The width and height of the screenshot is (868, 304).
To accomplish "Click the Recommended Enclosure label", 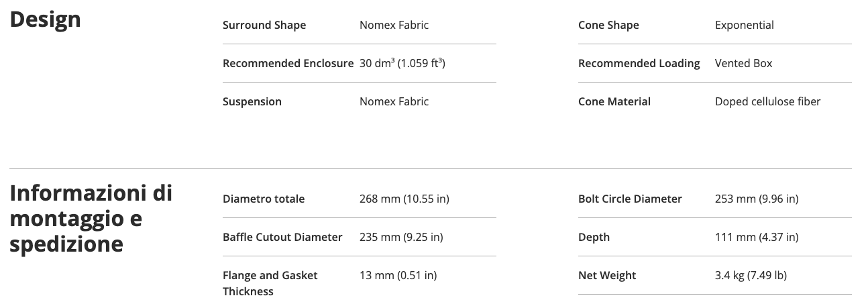I will (288, 64).
